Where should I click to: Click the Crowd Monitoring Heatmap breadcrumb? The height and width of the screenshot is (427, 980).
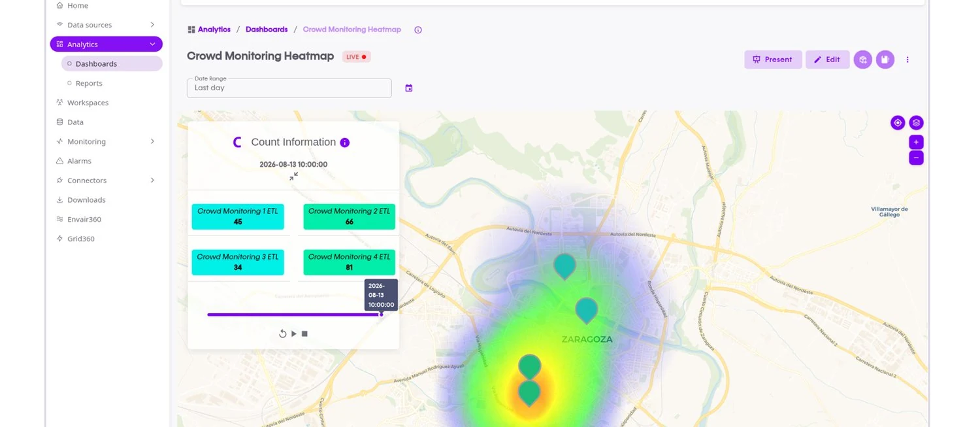pyautogui.click(x=352, y=29)
